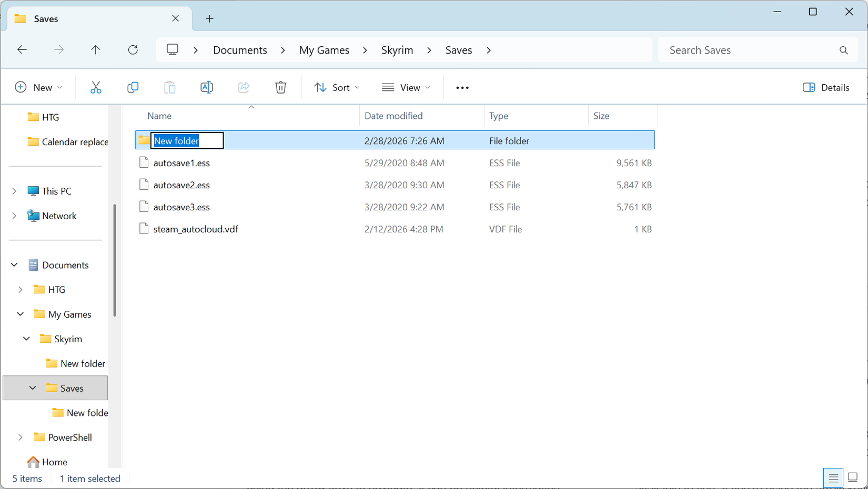Click the Share toolbar icon
The width and height of the screenshot is (868, 489).
[243, 87]
